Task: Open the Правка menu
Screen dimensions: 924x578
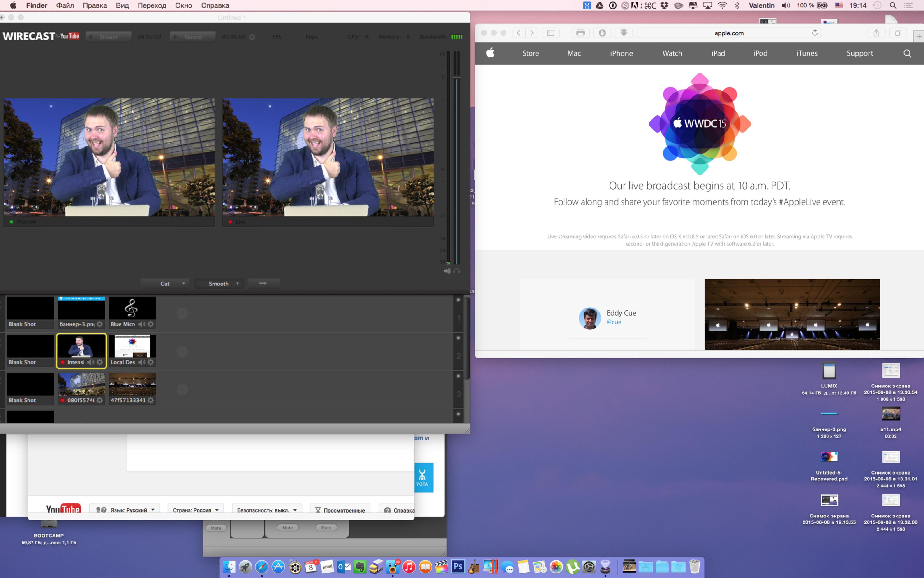Action: [x=95, y=5]
